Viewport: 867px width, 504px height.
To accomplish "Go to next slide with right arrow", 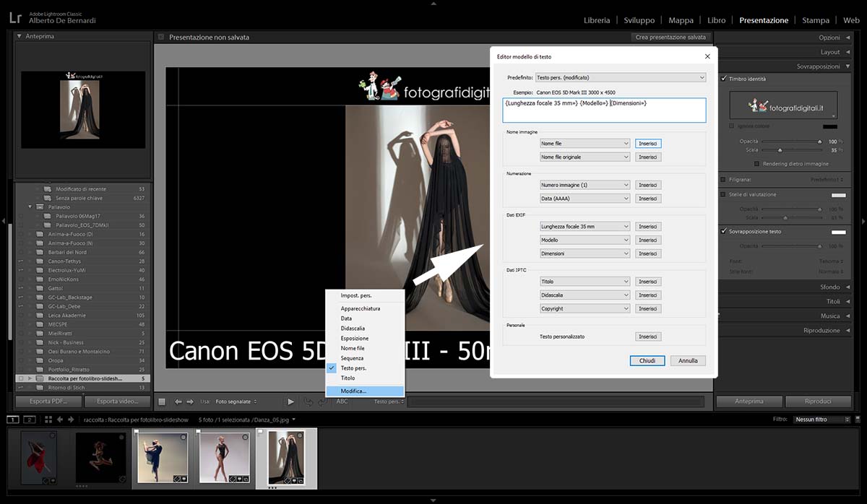I will coord(189,401).
